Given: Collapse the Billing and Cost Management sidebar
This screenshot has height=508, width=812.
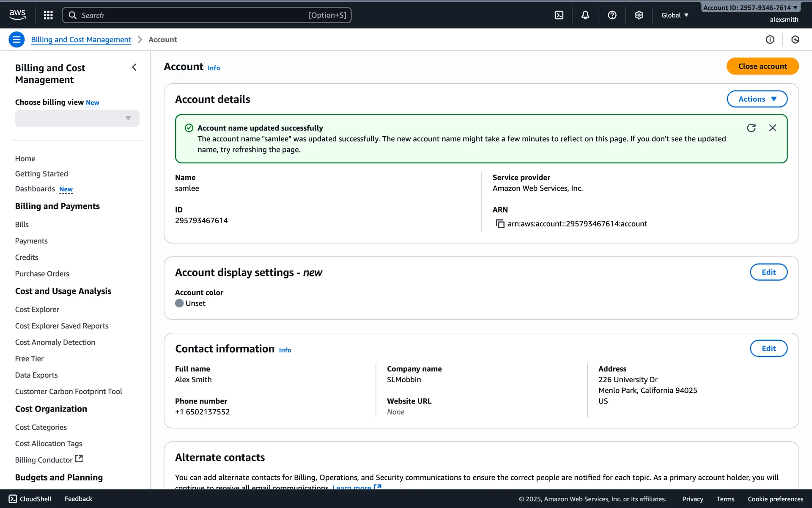Looking at the screenshot, I should [x=134, y=67].
